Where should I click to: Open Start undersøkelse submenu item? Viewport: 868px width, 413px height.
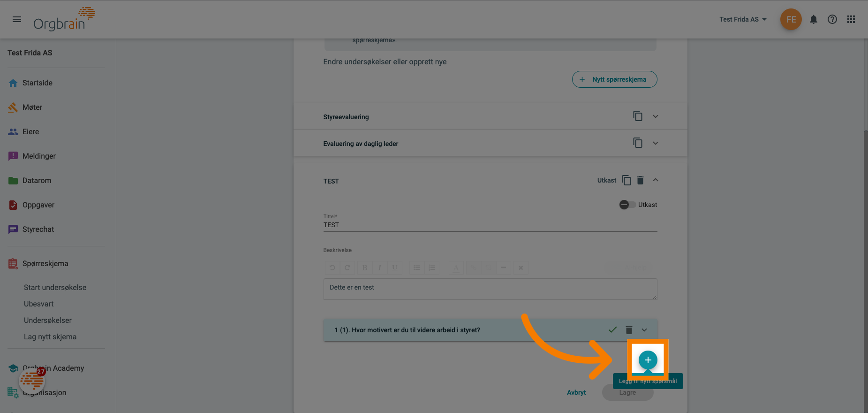click(x=55, y=287)
